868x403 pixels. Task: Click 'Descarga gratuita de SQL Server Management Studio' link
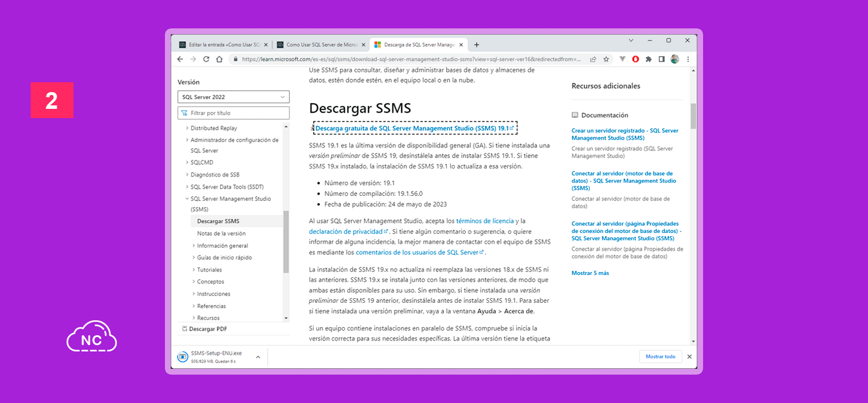(414, 128)
